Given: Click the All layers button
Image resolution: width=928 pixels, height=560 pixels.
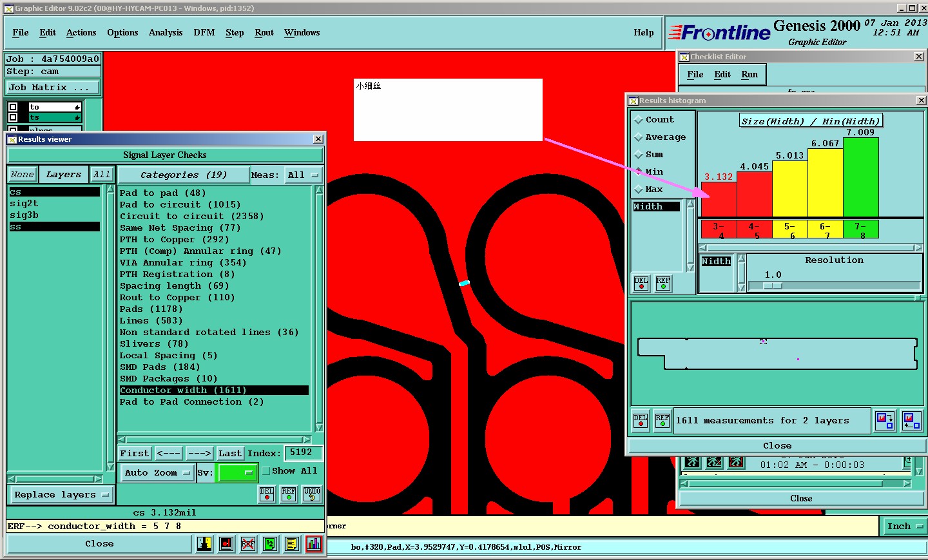Looking at the screenshot, I should pyautogui.click(x=102, y=175).
